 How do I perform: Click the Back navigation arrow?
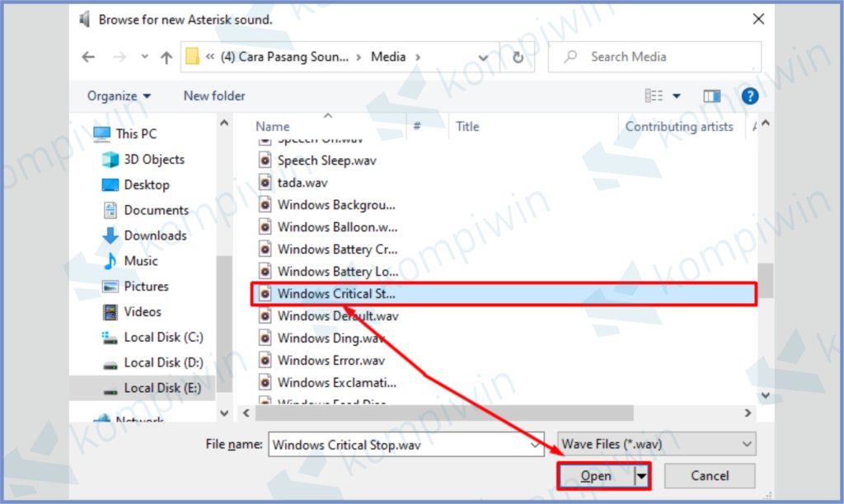pyautogui.click(x=89, y=57)
